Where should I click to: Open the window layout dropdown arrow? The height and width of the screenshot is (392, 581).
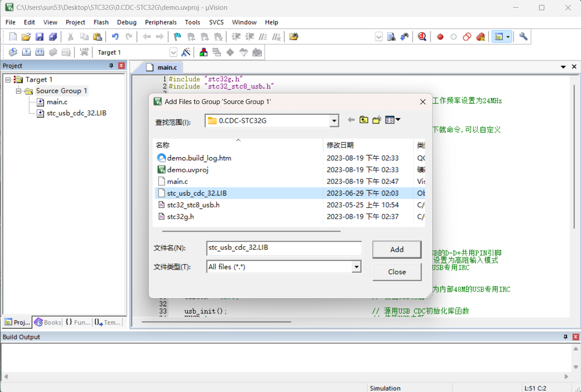pyautogui.click(x=508, y=37)
